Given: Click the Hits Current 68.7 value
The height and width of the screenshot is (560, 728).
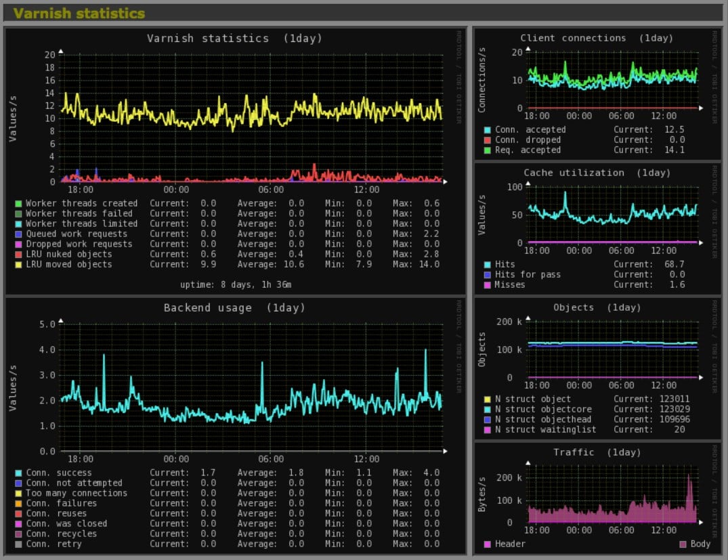Looking at the screenshot, I should 674,265.
